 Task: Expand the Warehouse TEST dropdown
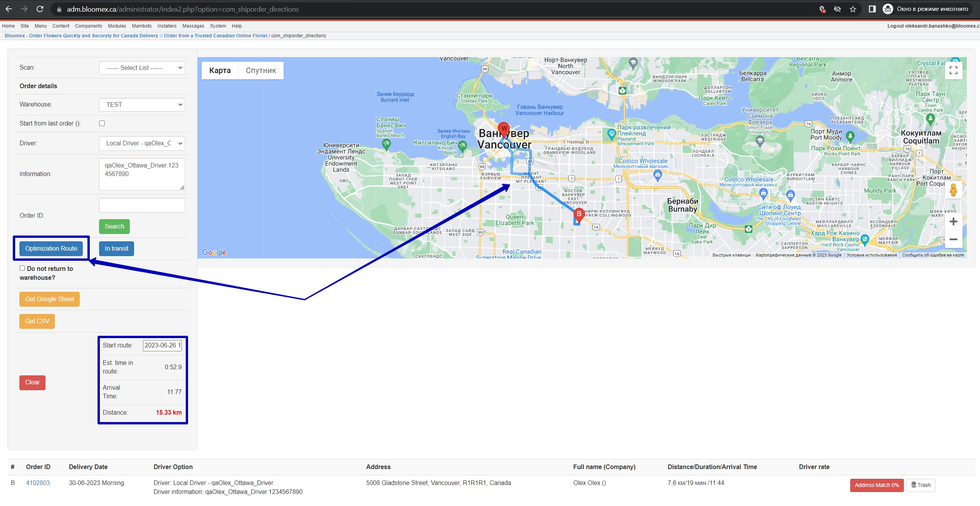(142, 105)
